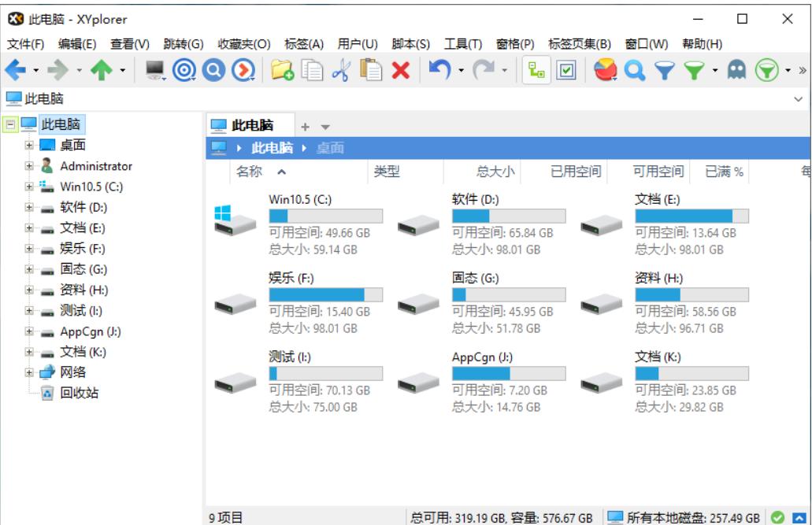Open the tab list dropdown arrow
The width and height of the screenshot is (812, 525).
click(325, 127)
